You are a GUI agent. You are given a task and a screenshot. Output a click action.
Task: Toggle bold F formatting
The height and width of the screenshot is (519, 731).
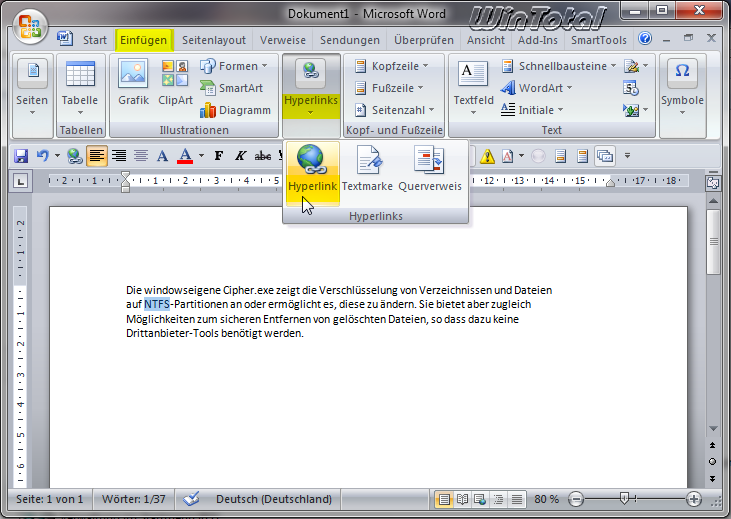tap(219, 156)
